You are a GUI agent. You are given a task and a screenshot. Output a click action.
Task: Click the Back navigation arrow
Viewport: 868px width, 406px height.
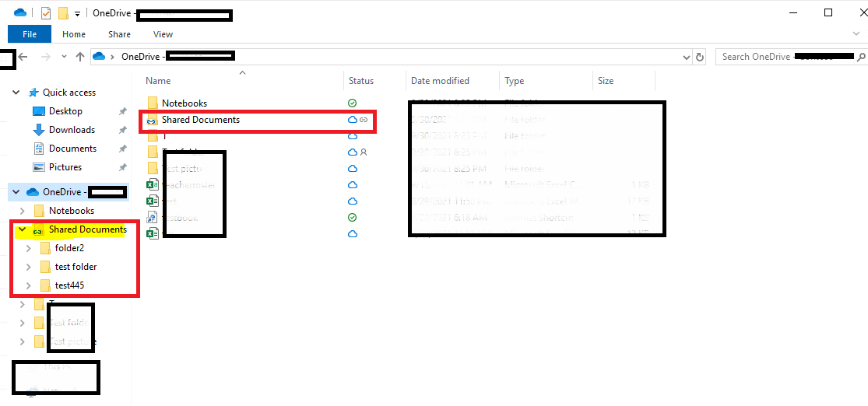coord(23,57)
